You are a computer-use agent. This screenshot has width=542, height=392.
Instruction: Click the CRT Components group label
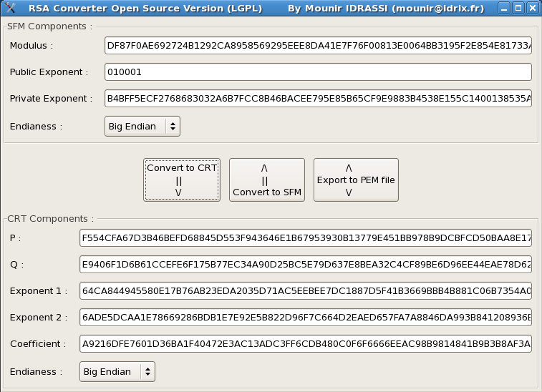pos(49,218)
